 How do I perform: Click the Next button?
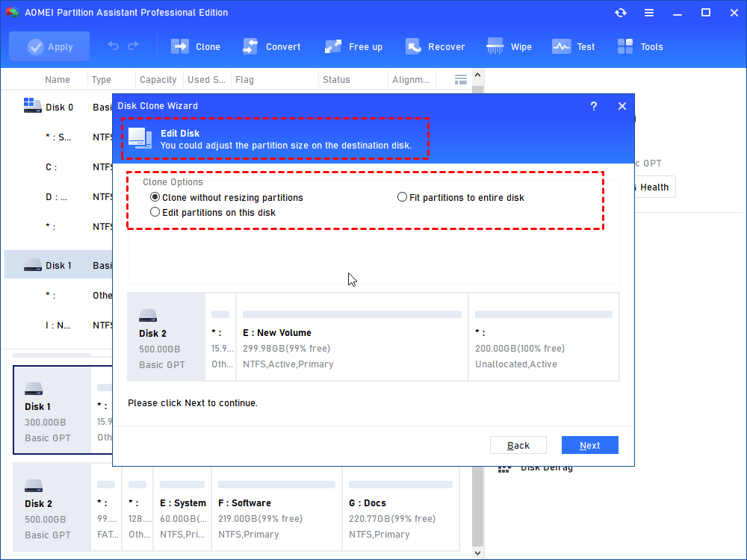tap(589, 445)
